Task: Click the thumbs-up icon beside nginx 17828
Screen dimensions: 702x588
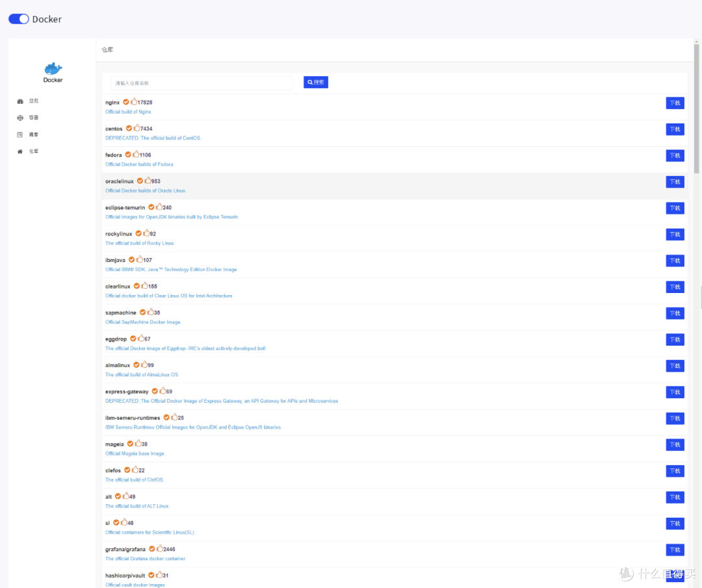Action: pyautogui.click(x=134, y=101)
